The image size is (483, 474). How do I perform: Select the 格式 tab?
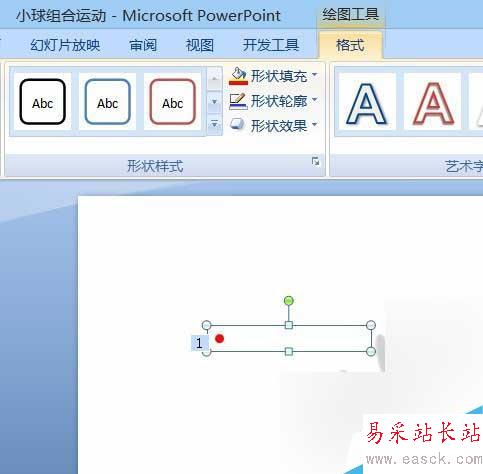pyautogui.click(x=350, y=45)
